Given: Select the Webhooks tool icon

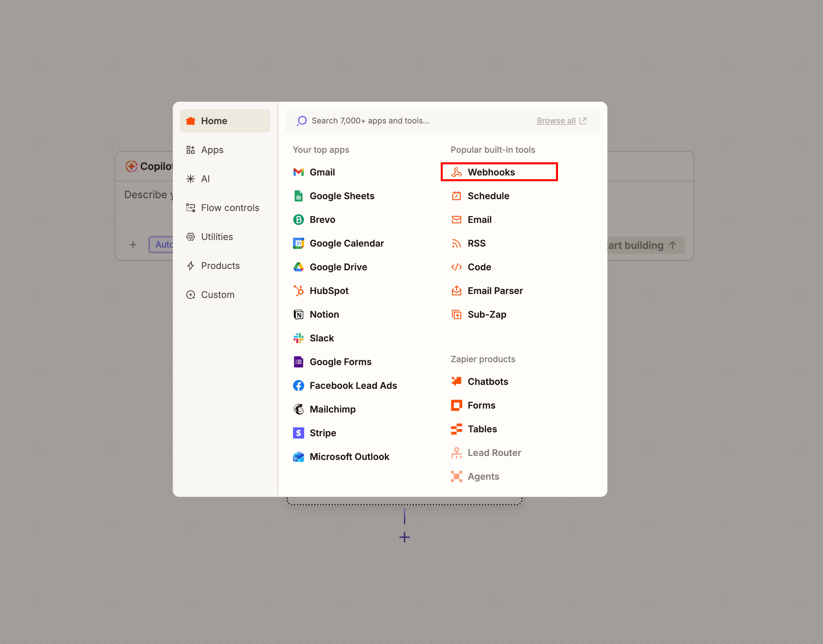Looking at the screenshot, I should (456, 172).
